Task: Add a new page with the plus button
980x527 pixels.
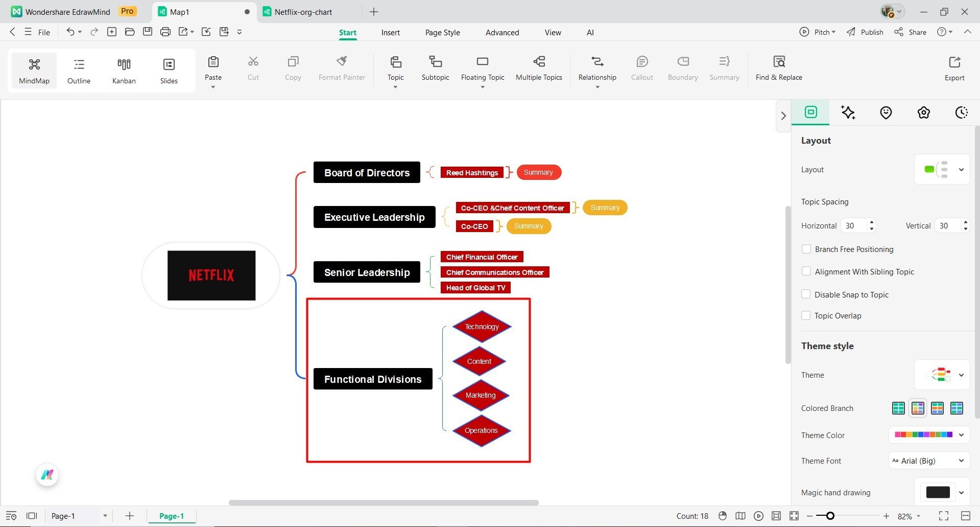Action: tap(130, 516)
